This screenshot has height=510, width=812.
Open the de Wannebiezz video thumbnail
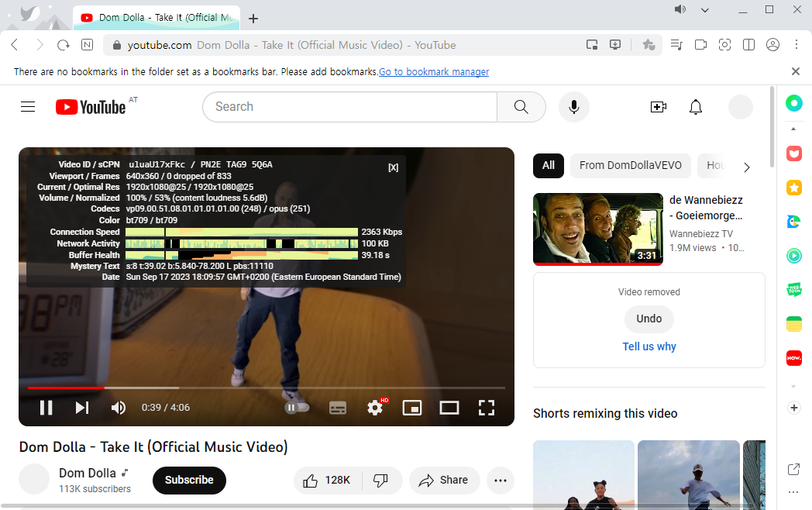tap(598, 229)
